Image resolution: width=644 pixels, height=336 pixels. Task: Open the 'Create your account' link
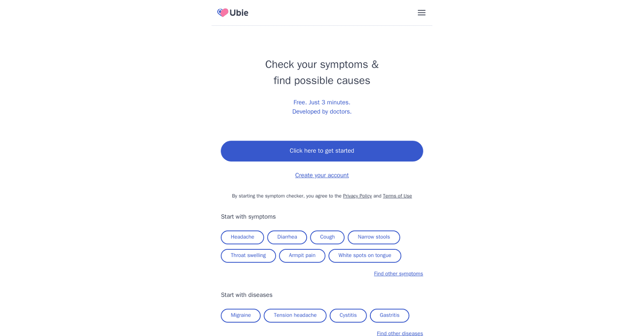pyautogui.click(x=322, y=175)
